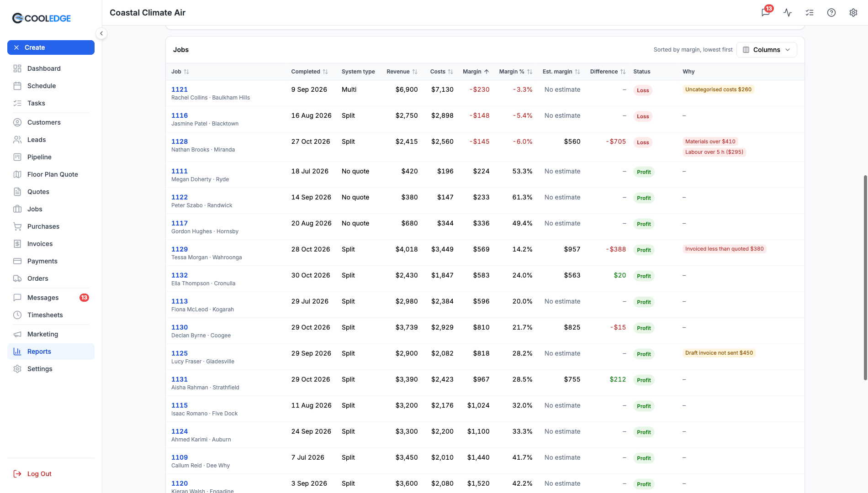Open the Columns dropdown

[767, 50]
